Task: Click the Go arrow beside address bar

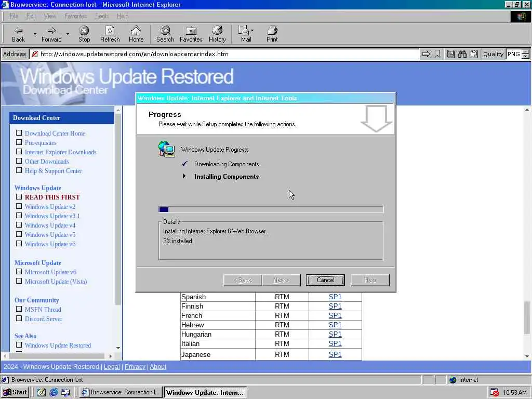Action: pos(426,54)
